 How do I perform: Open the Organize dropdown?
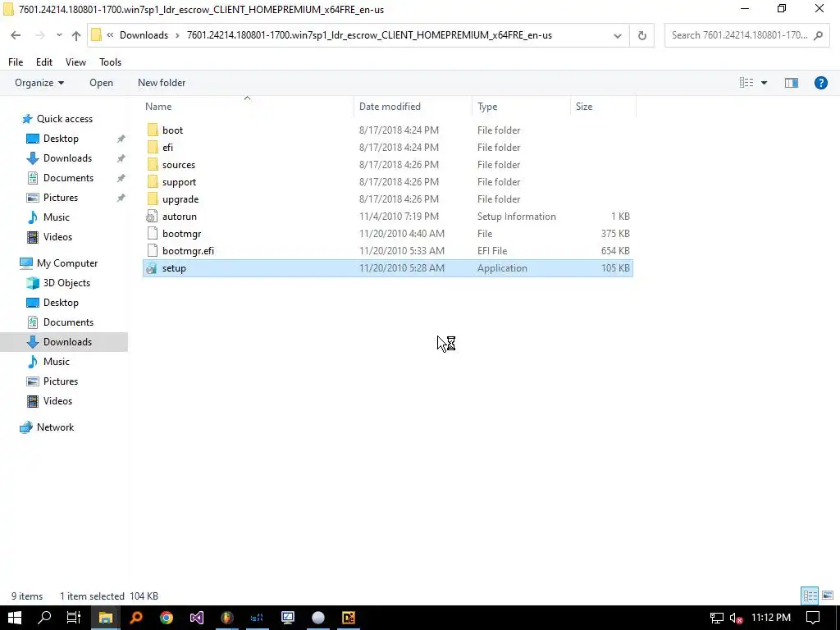(x=39, y=83)
